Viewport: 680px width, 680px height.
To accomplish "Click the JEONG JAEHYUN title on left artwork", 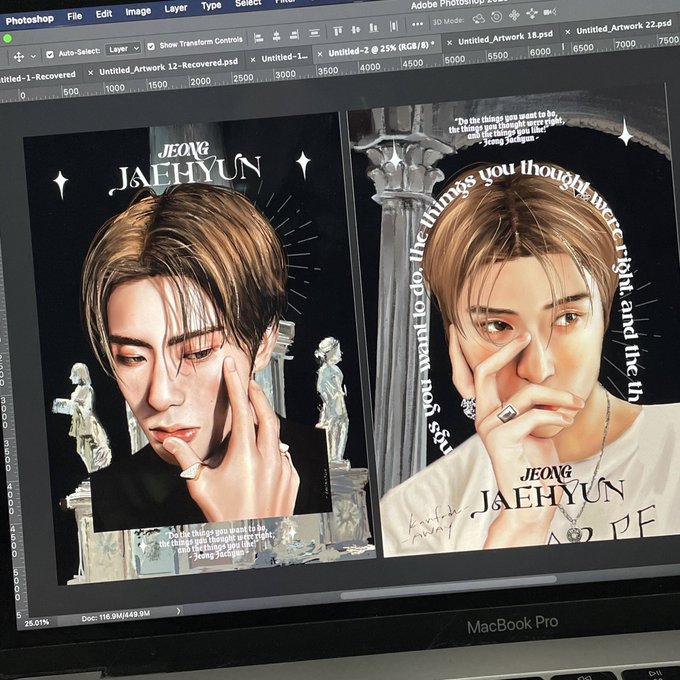I will point(186,170).
